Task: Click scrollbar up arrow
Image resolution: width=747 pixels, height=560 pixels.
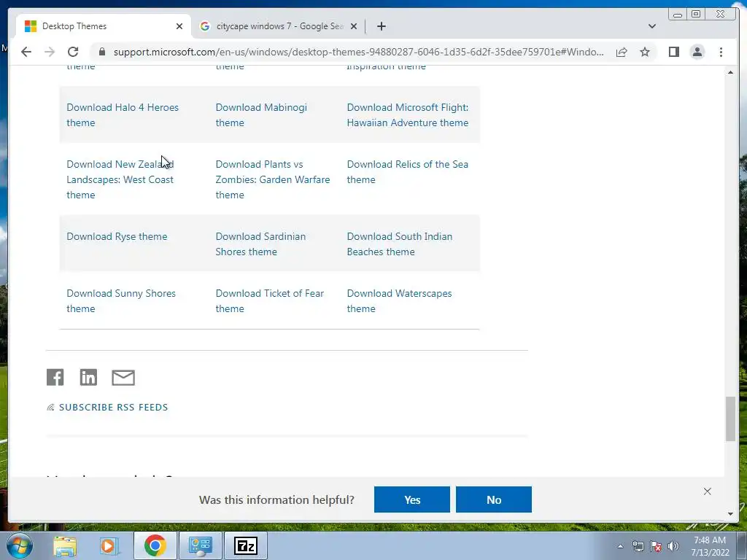Action: [x=730, y=72]
